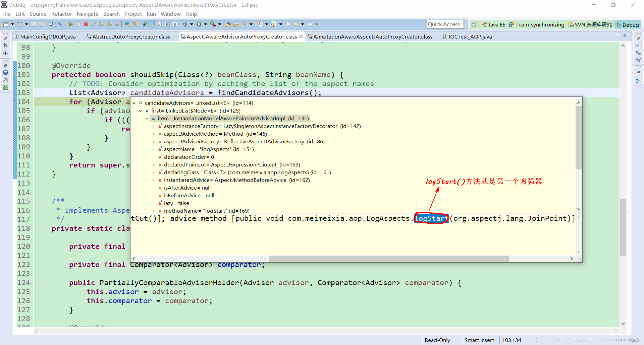This screenshot has height=345, width=644.
Task: Toggle Show Whitespace Characters pilcrow icon
Action: point(175,24)
